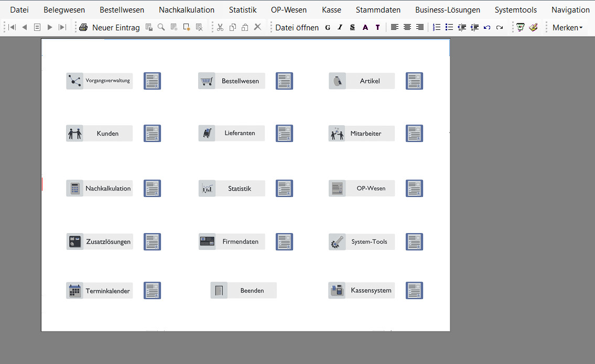
Task: Click the printer icon in the toolbar
Action: tap(83, 27)
